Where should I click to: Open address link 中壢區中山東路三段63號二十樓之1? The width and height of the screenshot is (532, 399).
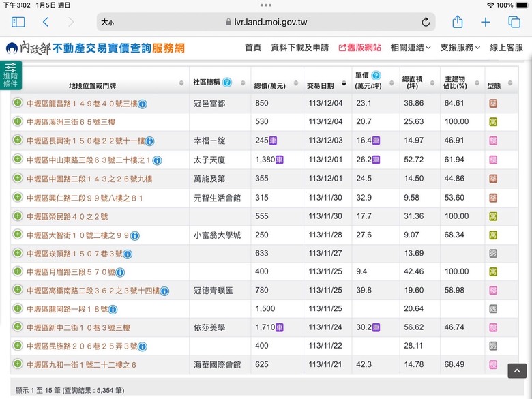click(x=89, y=160)
